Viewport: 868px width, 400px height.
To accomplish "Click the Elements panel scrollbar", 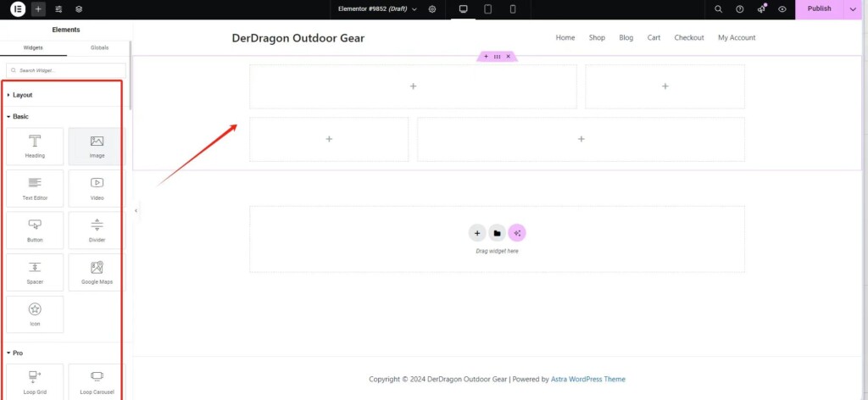I will [x=130, y=75].
